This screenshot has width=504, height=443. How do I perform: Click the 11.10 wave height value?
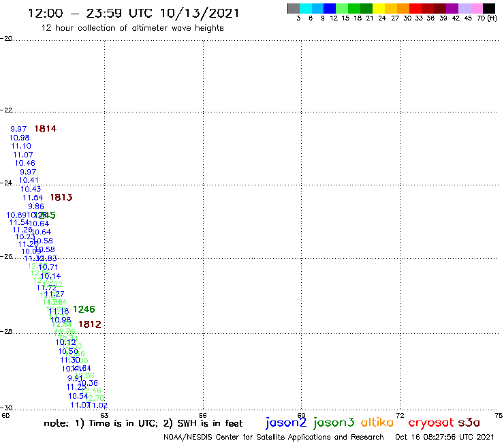point(21,146)
